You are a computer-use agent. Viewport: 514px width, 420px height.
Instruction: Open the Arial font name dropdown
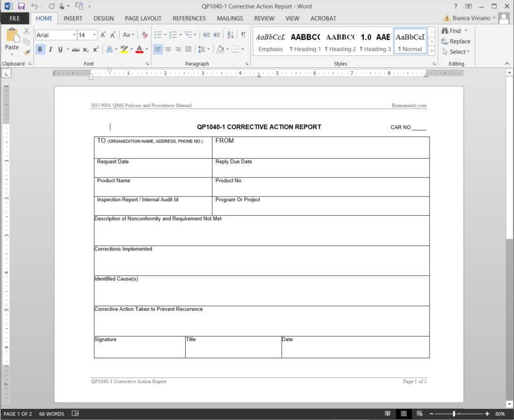[x=74, y=35]
